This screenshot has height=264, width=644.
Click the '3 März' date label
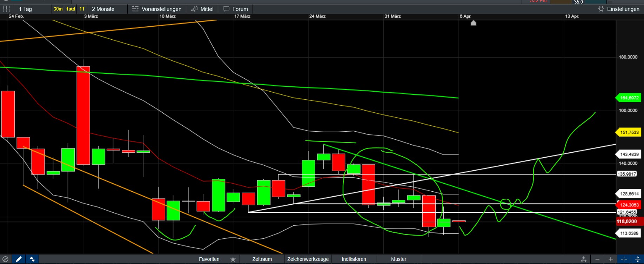(x=91, y=16)
